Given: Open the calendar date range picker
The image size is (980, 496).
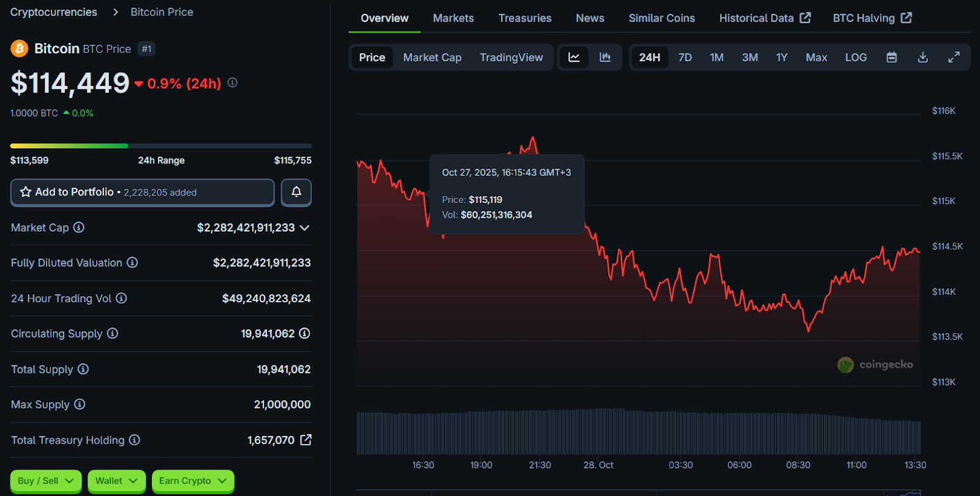Looking at the screenshot, I should point(892,57).
